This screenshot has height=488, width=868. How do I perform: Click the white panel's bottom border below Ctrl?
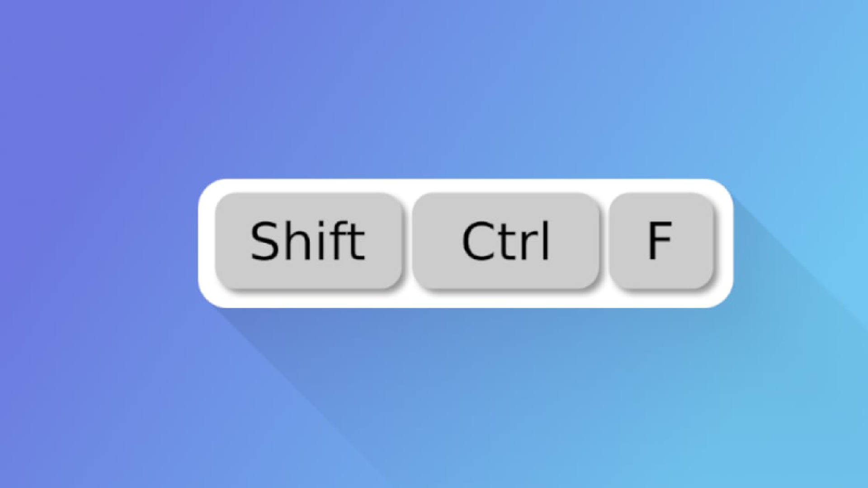(505, 300)
